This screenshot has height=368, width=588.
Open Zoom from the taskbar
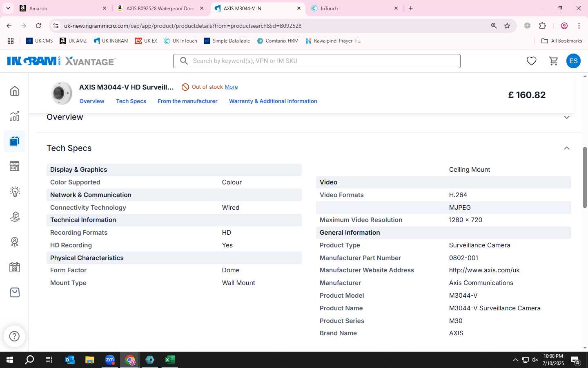click(x=110, y=360)
